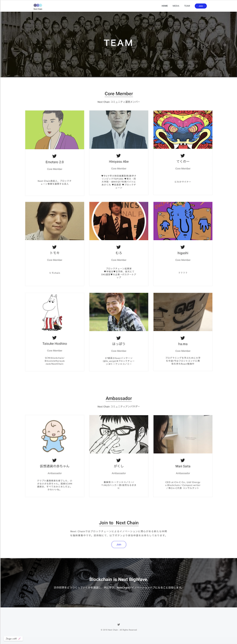237x644 pixels.
Task: Click the Next Chain logo in header
Action: click(x=38, y=6)
